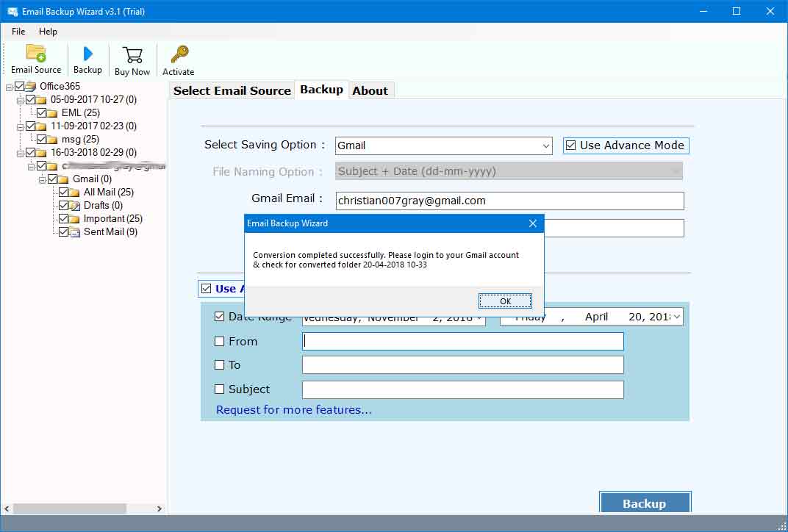Click the Gmail (0) folder icon

pos(63,179)
